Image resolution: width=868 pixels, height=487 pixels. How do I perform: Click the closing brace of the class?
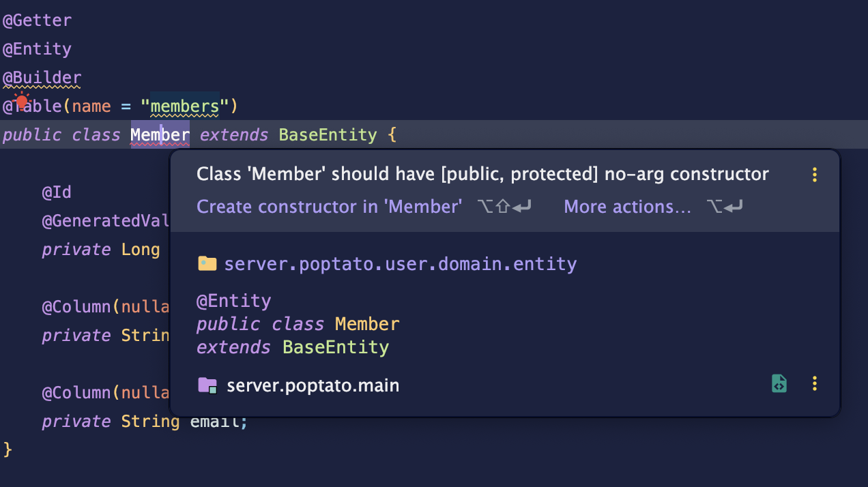[8, 449]
